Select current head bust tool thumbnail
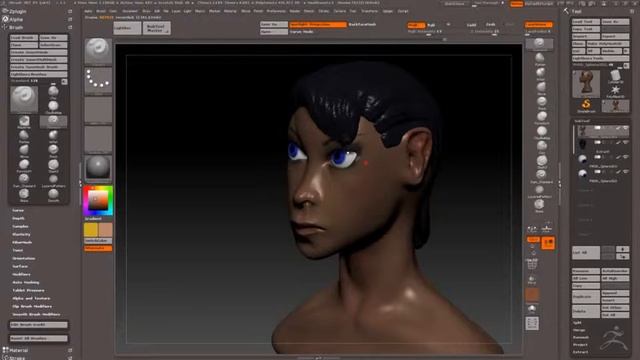Viewport: 640px width, 360px height. 586,83
